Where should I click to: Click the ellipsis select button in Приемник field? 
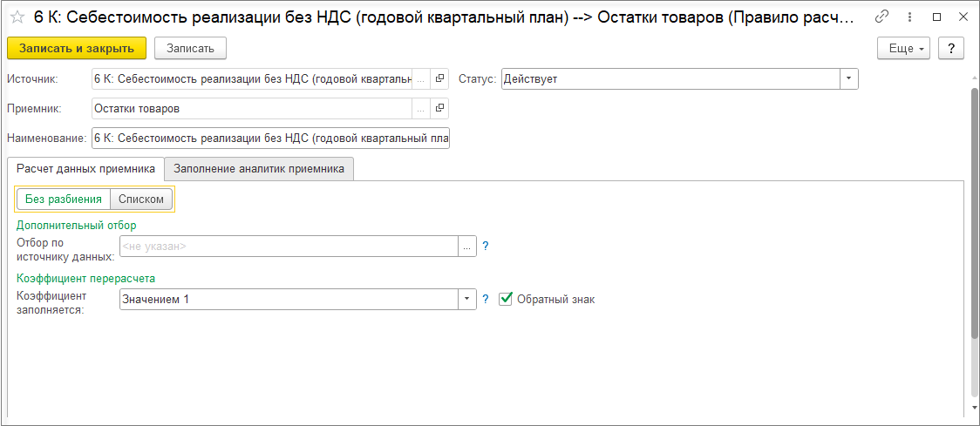pyautogui.click(x=421, y=109)
